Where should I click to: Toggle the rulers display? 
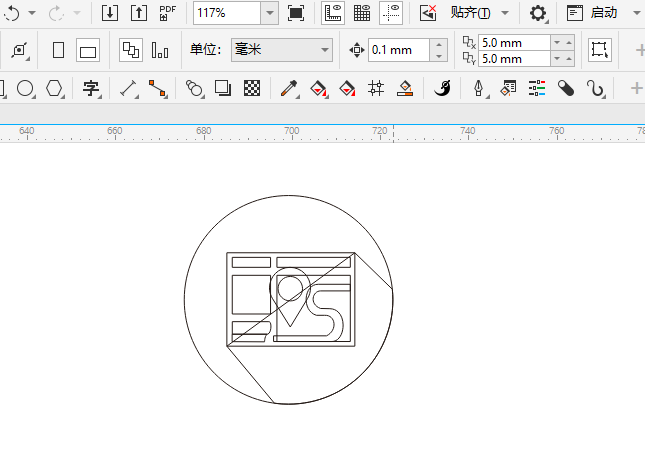pos(334,13)
